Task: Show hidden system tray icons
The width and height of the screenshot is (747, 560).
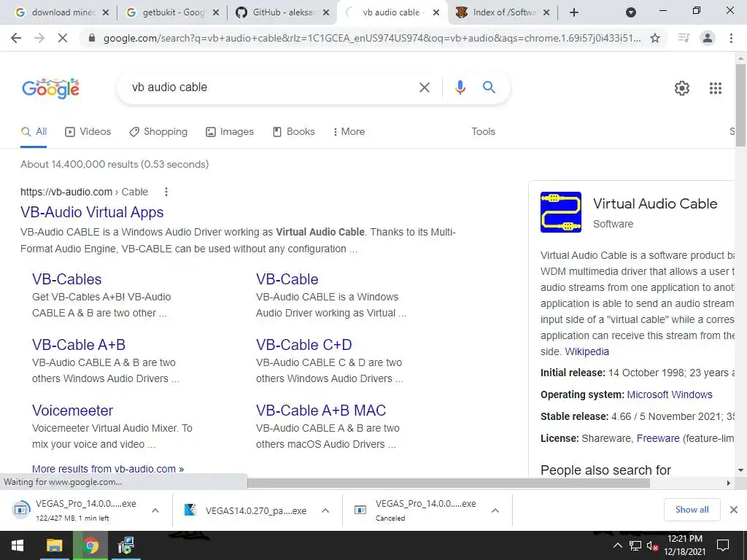Action: coord(617,545)
